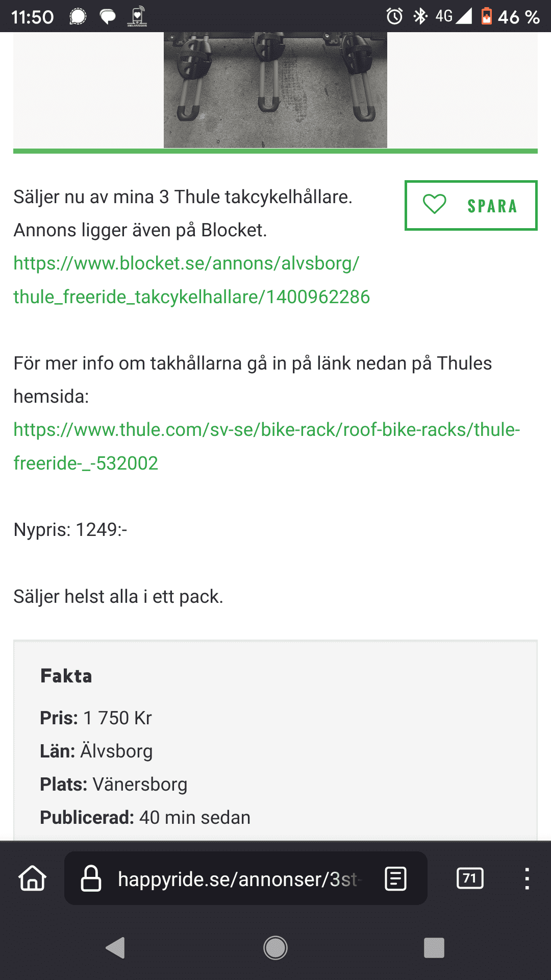The height and width of the screenshot is (980, 551).
Task: Tap the recent apps square button
Action: (434, 948)
